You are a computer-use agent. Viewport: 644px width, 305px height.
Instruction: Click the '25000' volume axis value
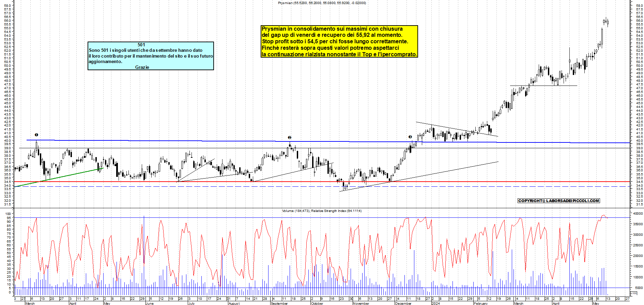tap(638, 245)
